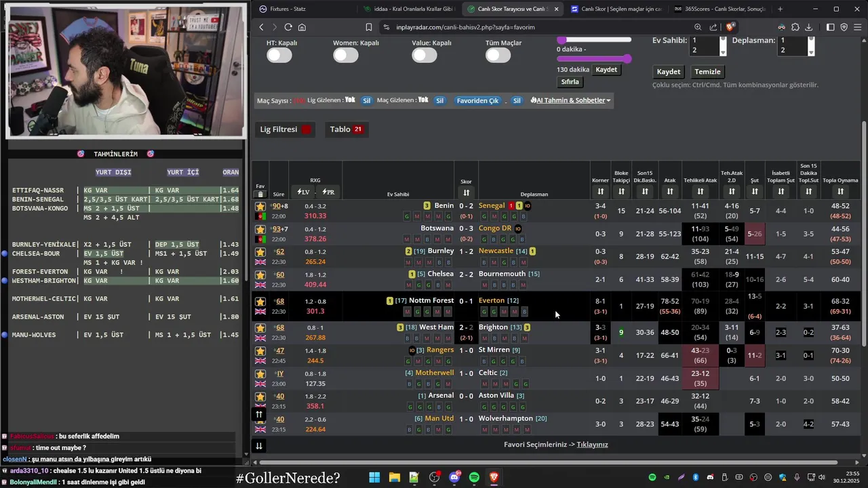Open File Explorer from the taskbar
This screenshot has height=488, width=868.
pos(394,478)
